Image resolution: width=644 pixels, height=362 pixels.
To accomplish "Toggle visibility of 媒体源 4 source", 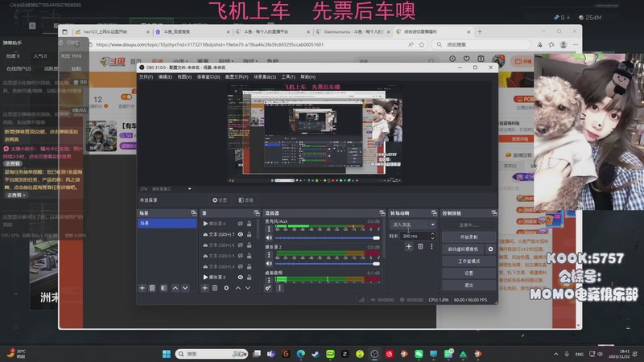I will tap(240, 224).
